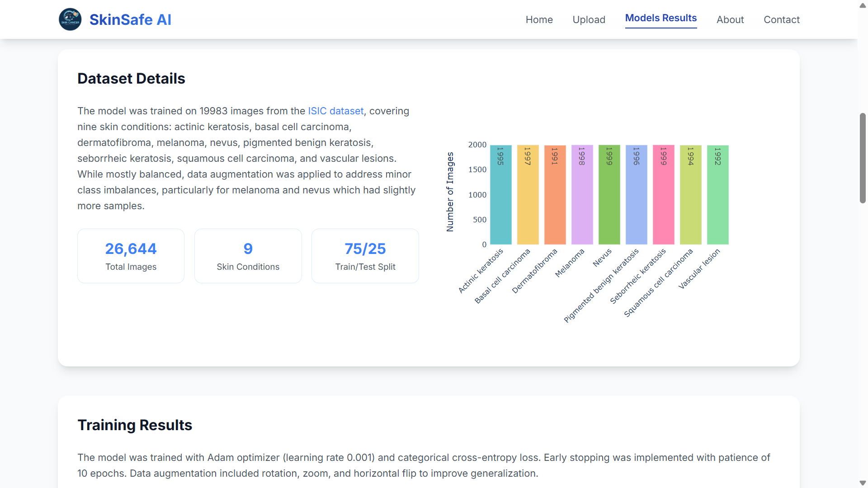868x488 pixels.
Task: Click the pink Seborrheic keratosis bar
Action: 663,203
